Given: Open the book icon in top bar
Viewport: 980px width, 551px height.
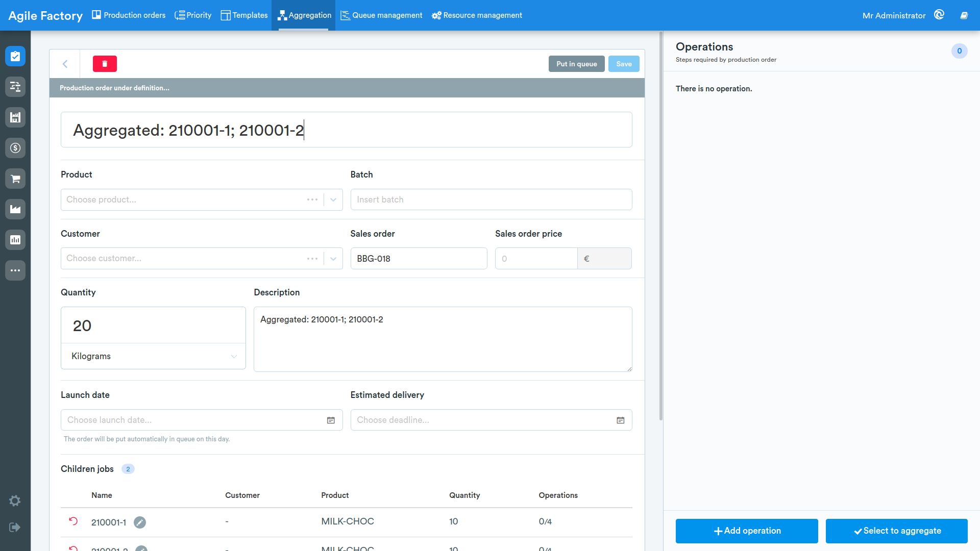Looking at the screenshot, I should [964, 15].
